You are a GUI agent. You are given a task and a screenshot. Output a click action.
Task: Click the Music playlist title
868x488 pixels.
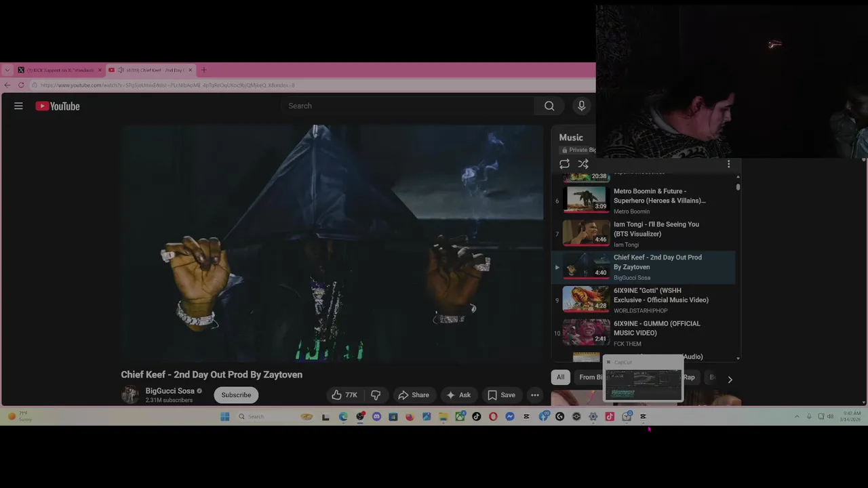571,138
